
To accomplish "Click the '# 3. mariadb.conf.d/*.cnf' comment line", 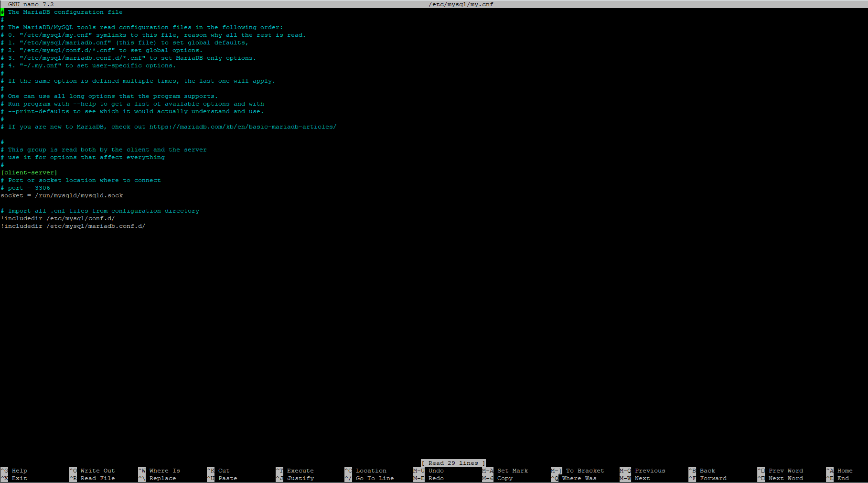I will (x=129, y=58).
